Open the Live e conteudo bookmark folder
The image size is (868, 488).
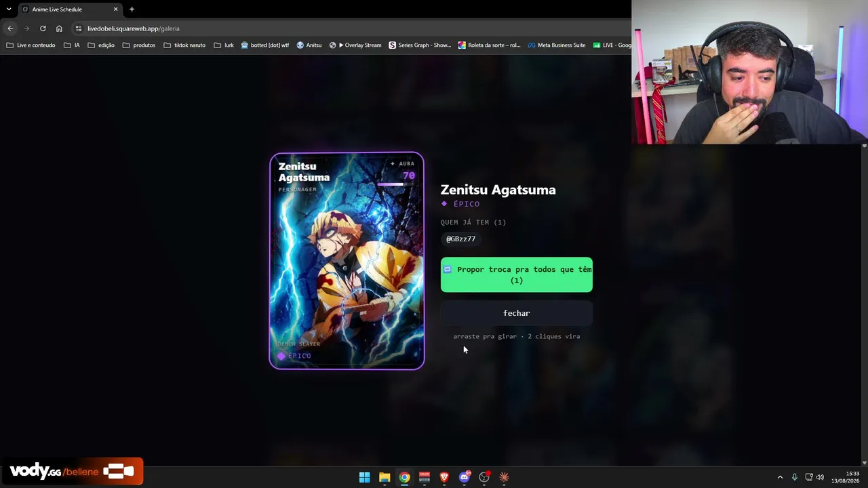[31, 45]
